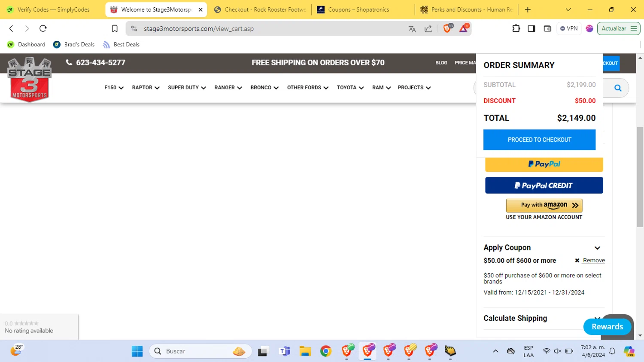Click the ESP LAA language indicator
This screenshot has width=644, height=362.
[x=529, y=351]
